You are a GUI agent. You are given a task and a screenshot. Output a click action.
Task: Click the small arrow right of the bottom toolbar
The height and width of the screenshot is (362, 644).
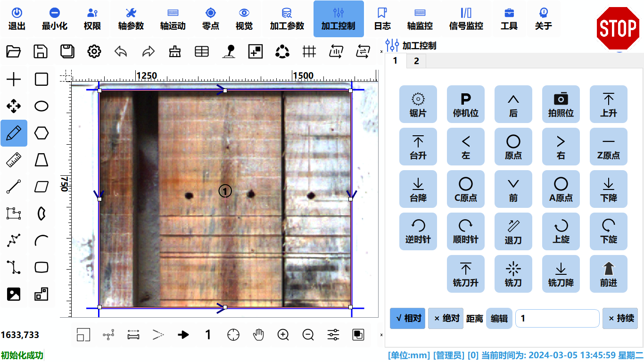pos(381,335)
